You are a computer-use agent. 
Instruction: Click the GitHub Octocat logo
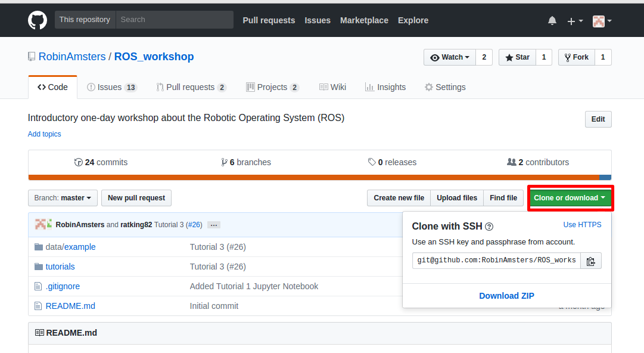click(38, 20)
